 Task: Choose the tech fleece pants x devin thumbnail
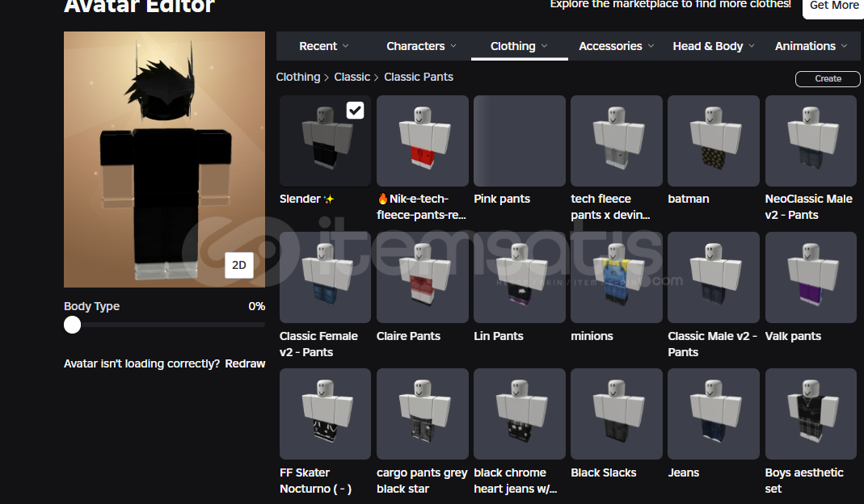617,141
